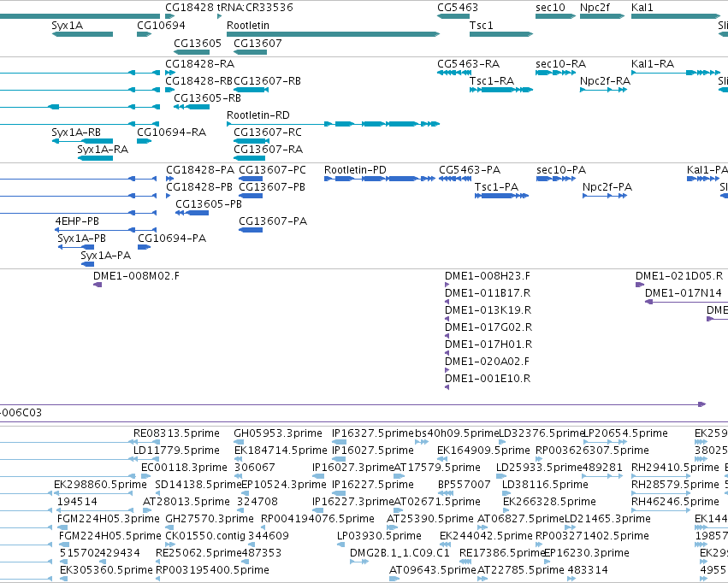Viewport: 728px width, 583px height.
Task: Select the Syx1A gene label
Action: tap(68, 25)
